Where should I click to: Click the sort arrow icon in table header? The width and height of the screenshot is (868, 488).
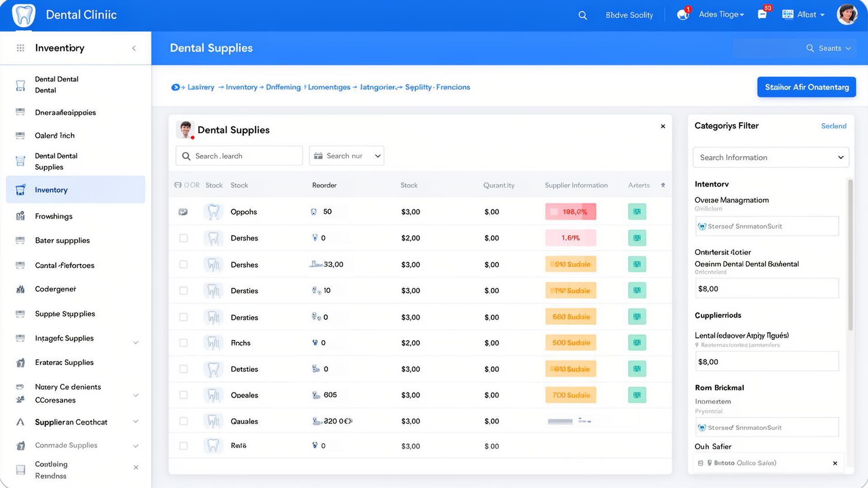(x=663, y=185)
